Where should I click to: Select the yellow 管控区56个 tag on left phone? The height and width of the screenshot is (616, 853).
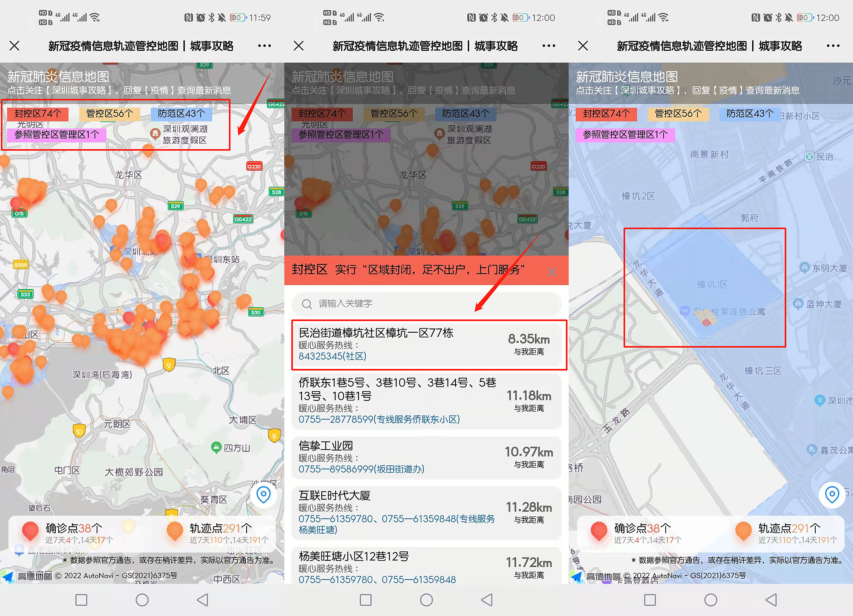(109, 114)
